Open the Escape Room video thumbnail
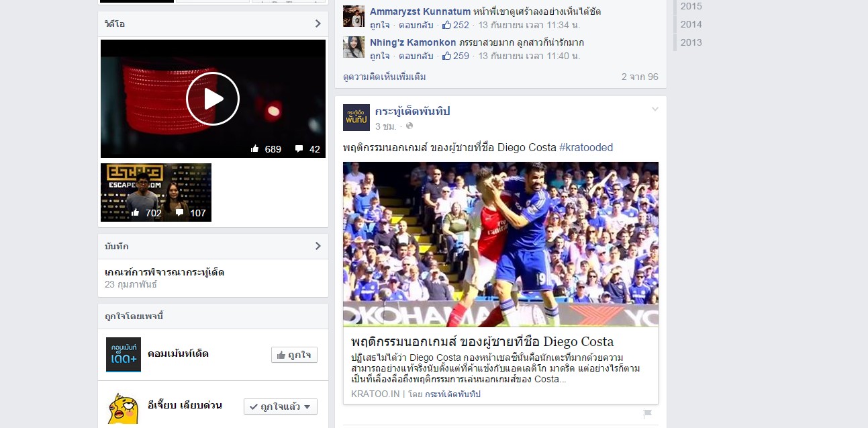This screenshot has height=428, width=868. [156, 192]
